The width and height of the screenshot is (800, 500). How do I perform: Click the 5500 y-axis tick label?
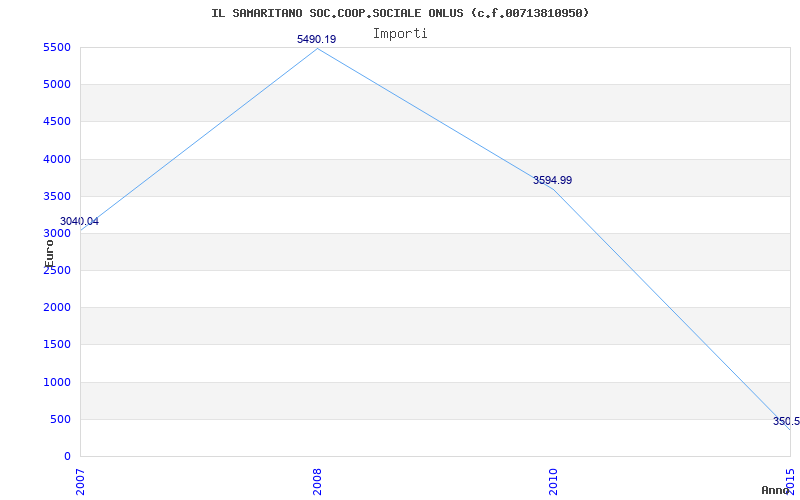pos(57,47)
